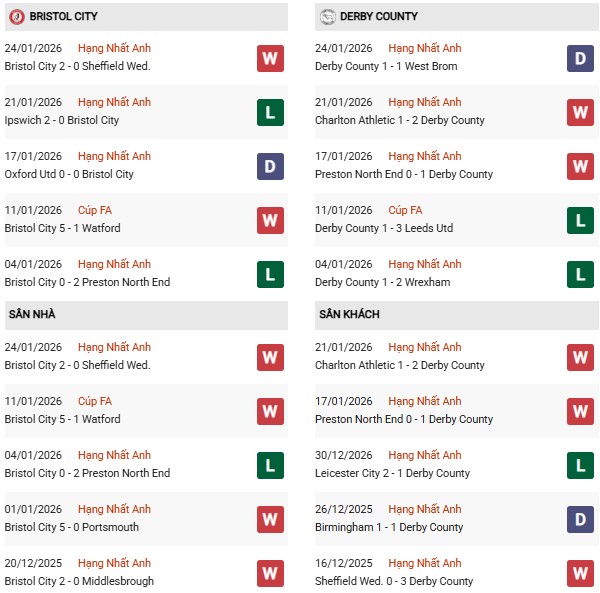Click L badge for Derby County vs Leeds Utd
The width and height of the screenshot is (600, 593).
tap(580, 220)
